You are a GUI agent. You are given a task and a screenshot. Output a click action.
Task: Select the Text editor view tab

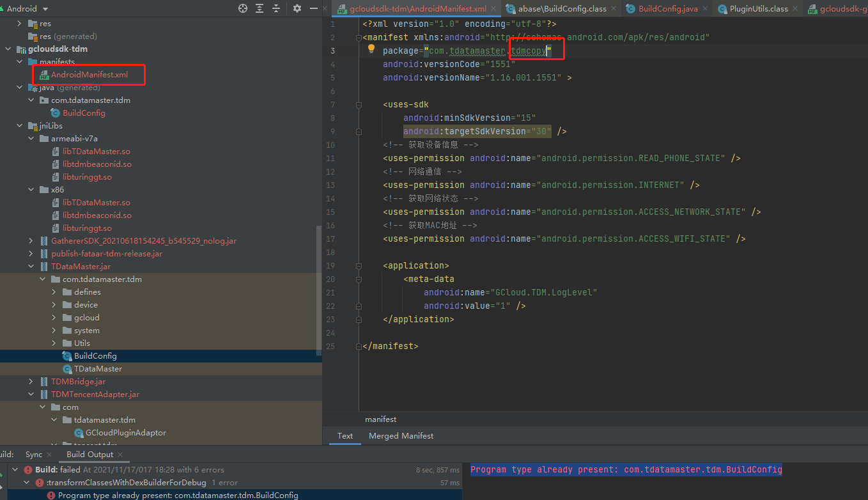coord(345,436)
